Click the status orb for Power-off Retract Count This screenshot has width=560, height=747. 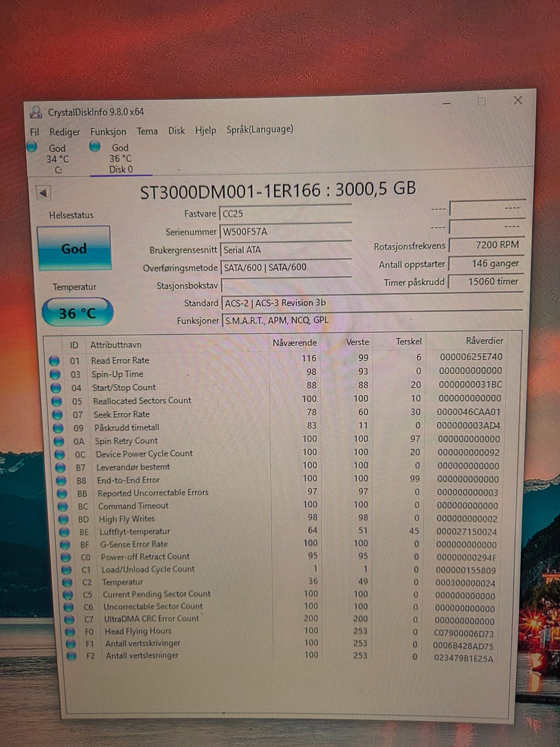tap(65, 557)
